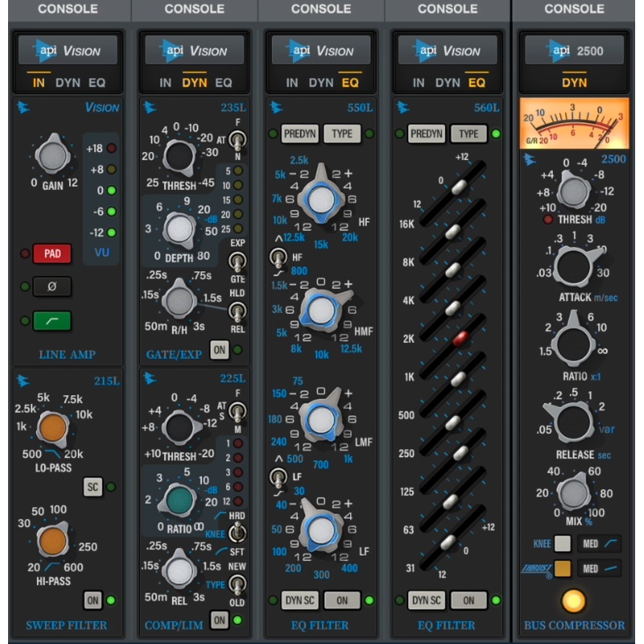
Task: Toggle Sweep Filter ON button
Action: 93,600
